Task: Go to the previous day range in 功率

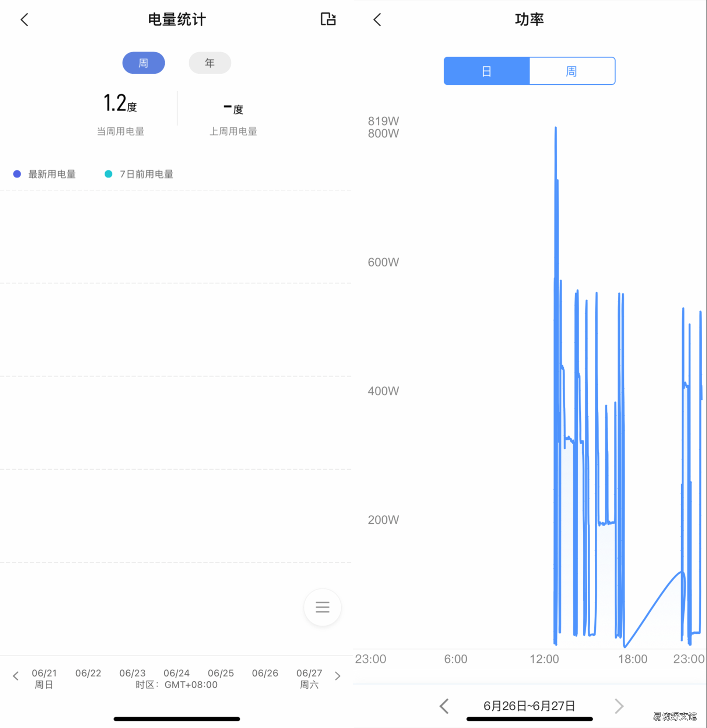Action: pyautogui.click(x=444, y=706)
